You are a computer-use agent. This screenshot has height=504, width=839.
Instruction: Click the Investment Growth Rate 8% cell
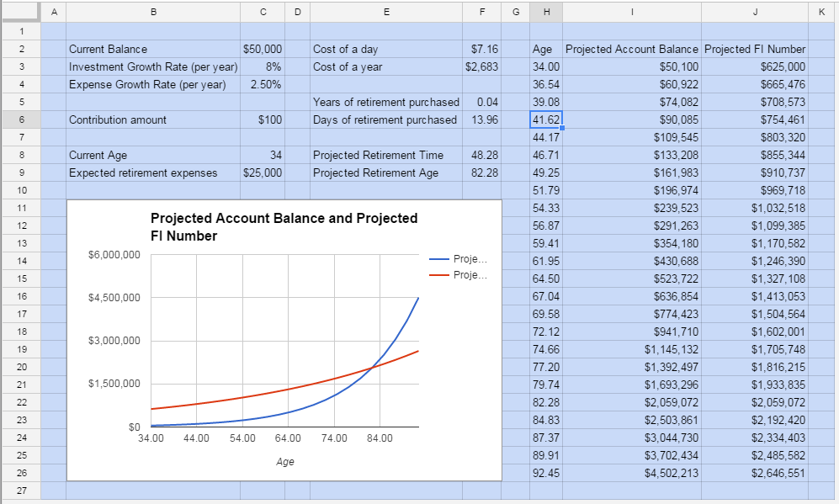click(263, 66)
